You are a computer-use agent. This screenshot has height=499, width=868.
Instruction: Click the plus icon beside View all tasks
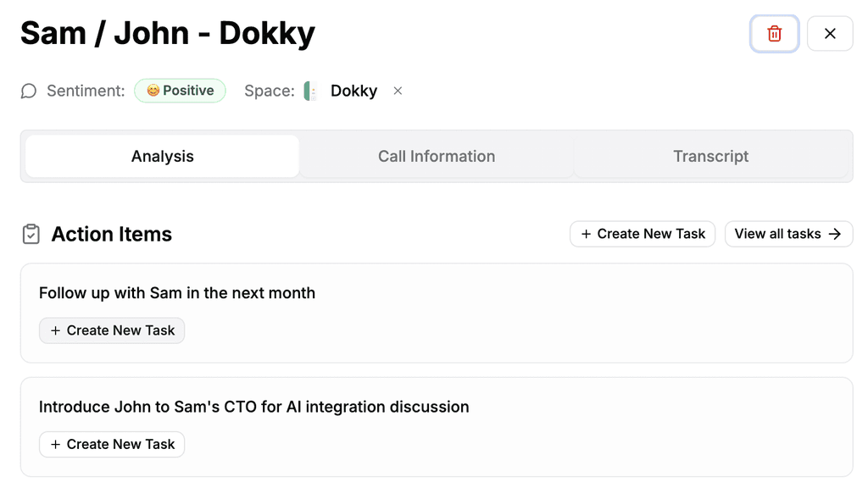(586, 235)
